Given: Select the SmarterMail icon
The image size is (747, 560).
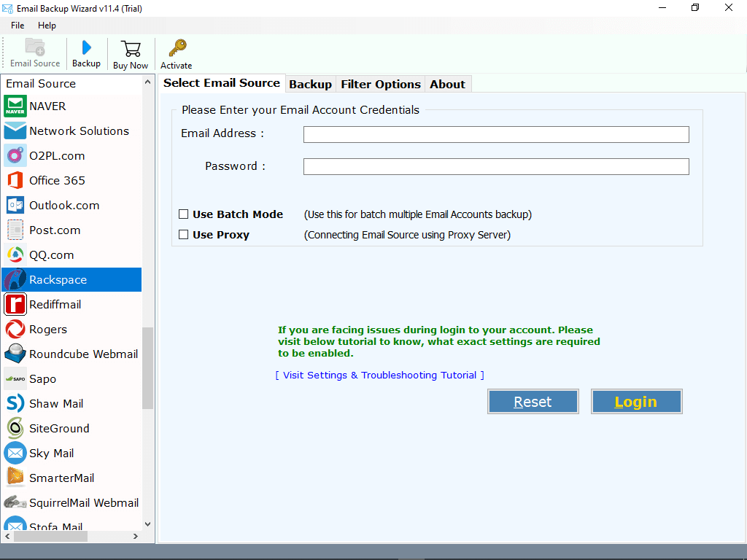Looking at the screenshot, I should pyautogui.click(x=15, y=478).
